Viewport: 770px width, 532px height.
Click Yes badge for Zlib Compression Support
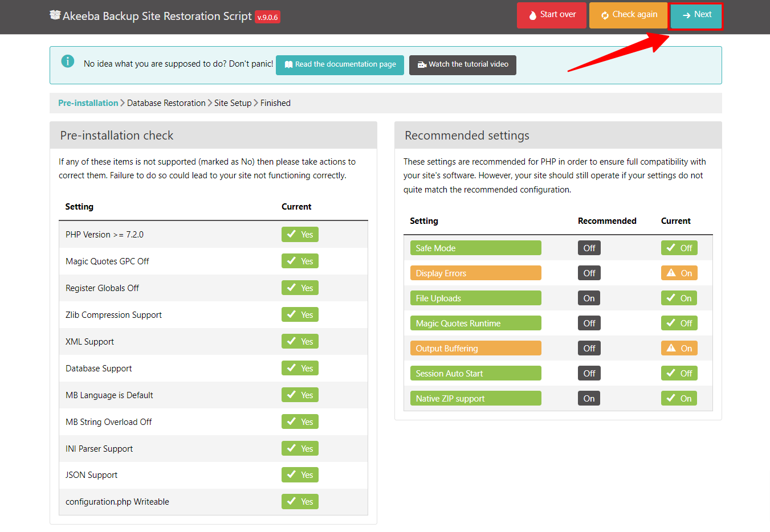click(300, 314)
